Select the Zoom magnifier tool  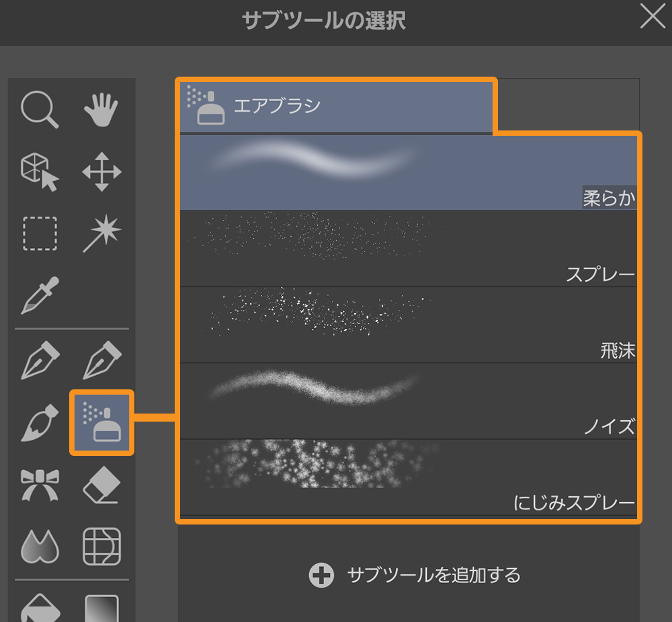[x=40, y=110]
